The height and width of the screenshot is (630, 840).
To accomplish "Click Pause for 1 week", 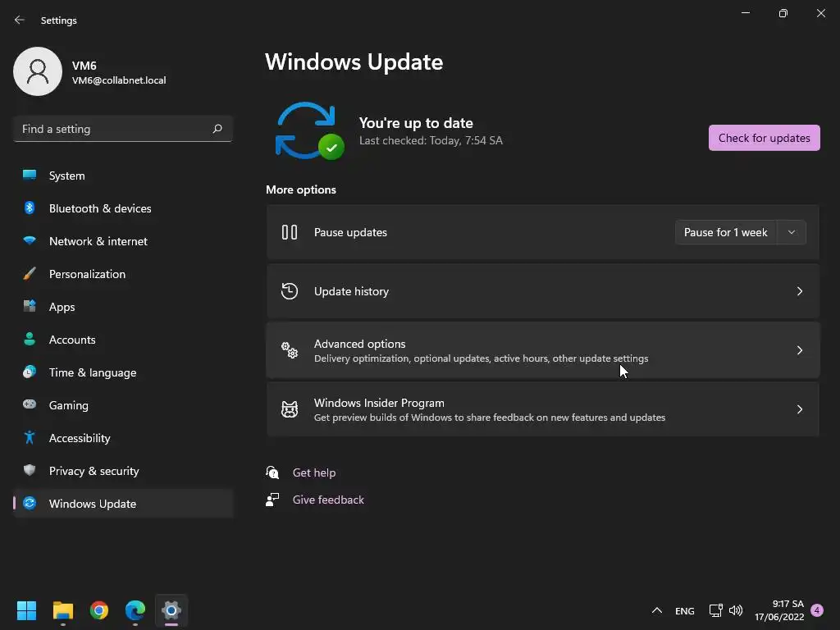I will 725,232.
